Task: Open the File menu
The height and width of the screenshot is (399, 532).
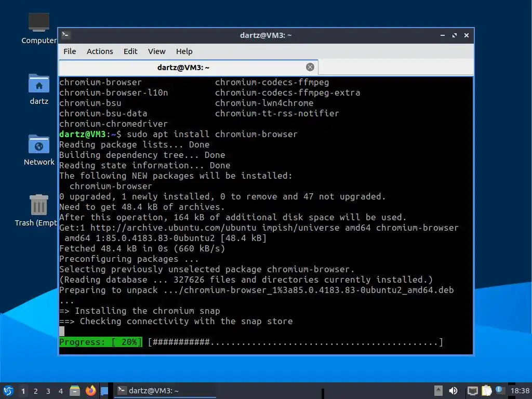Action: 70,51
